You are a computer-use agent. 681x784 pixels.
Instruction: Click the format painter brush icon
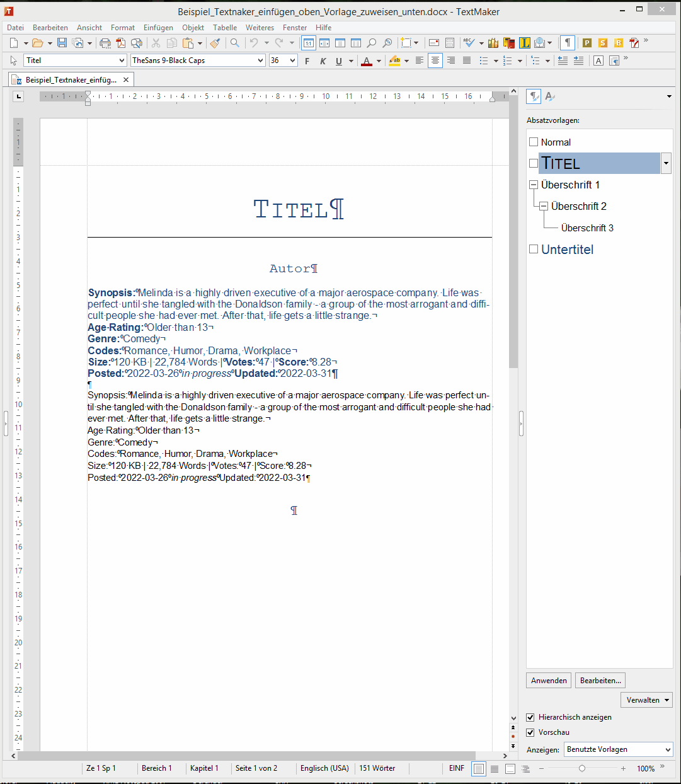click(x=215, y=43)
